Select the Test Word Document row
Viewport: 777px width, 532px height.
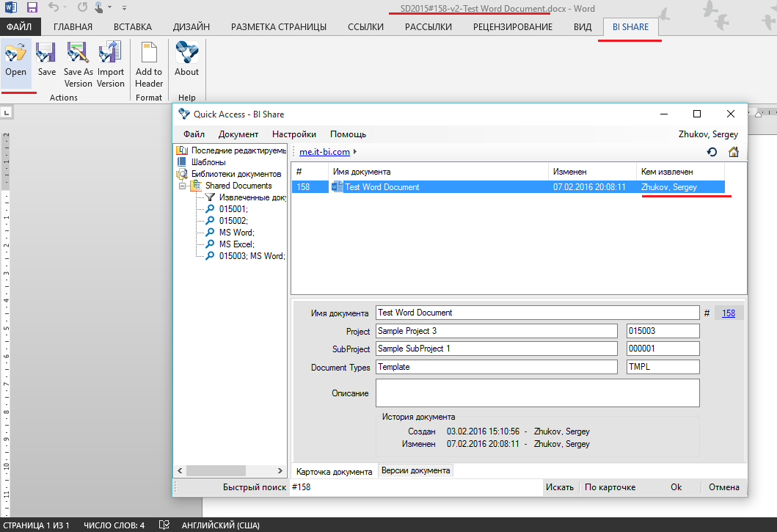click(x=508, y=187)
